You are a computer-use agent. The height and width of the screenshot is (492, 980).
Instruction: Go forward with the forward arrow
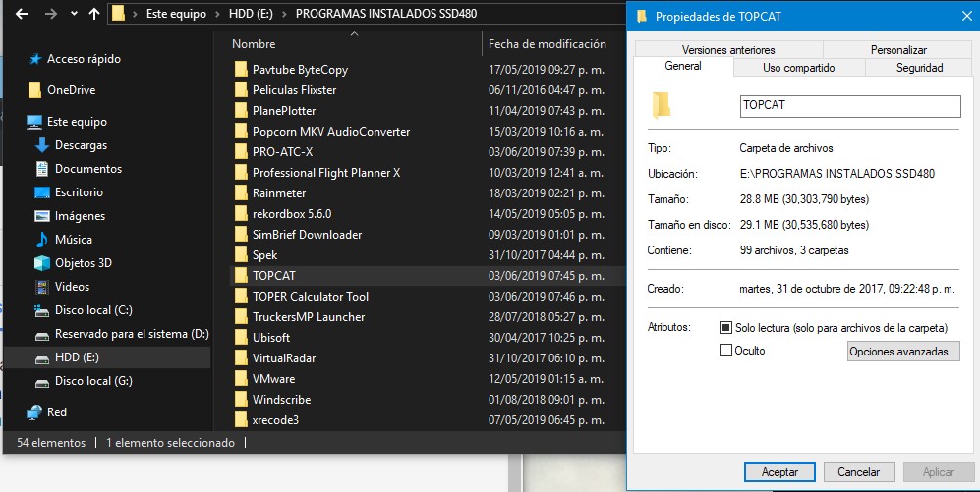[x=51, y=14]
